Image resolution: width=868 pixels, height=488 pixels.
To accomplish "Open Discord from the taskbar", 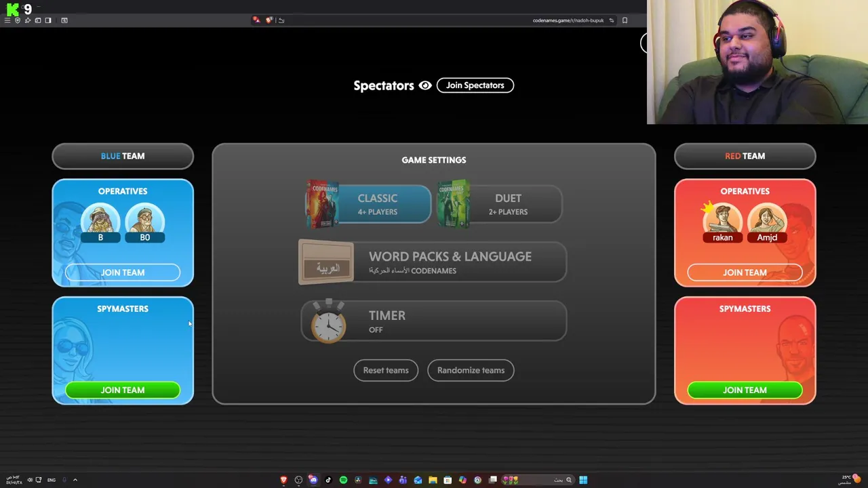I will pos(313,480).
